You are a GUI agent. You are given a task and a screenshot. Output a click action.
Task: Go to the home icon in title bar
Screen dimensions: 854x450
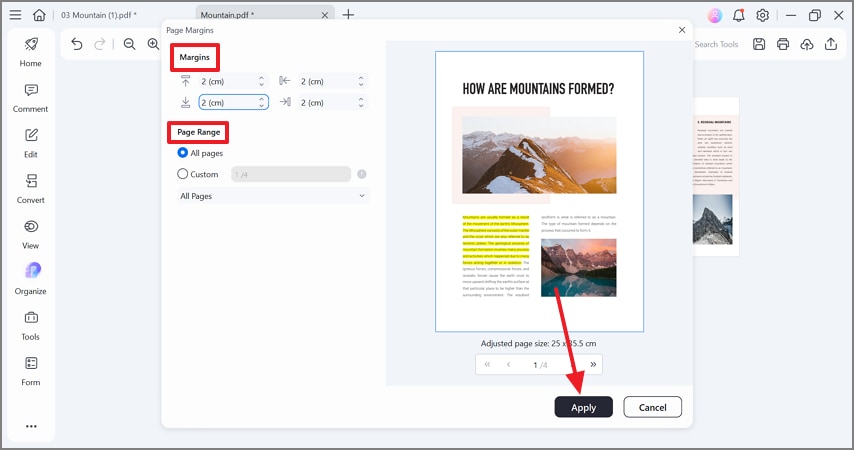click(39, 15)
